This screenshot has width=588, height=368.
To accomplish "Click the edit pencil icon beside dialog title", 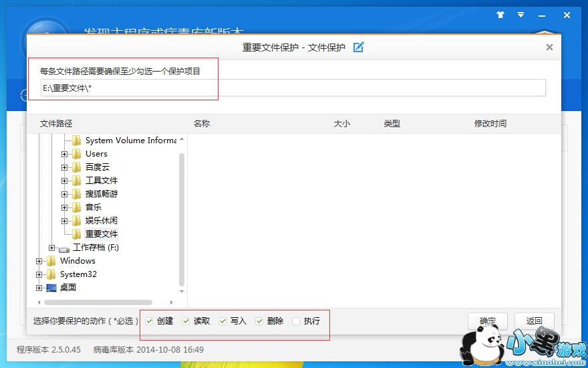I will click(x=359, y=48).
